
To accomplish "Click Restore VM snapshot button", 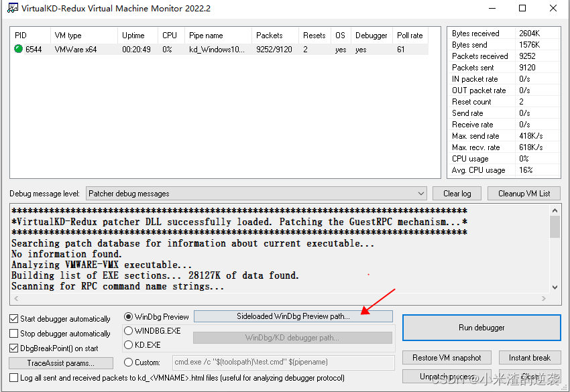I will (x=447, y=358).
